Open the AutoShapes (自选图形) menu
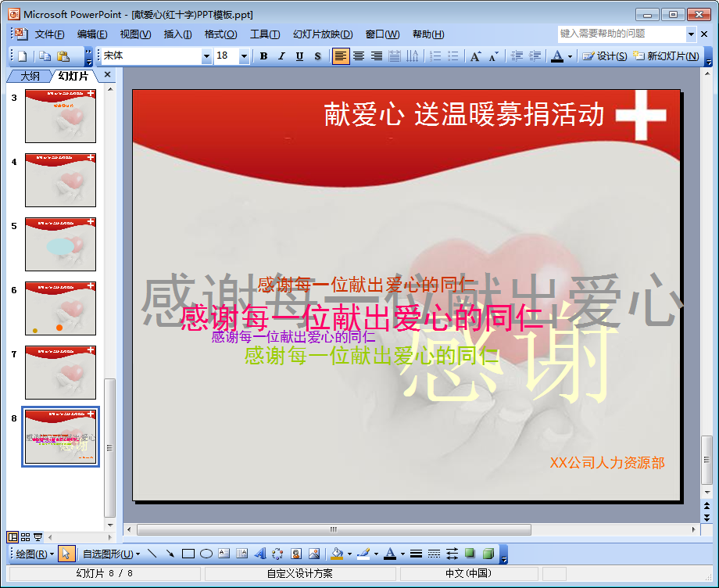Screen dimensions: 719x588 coord(111,554)
